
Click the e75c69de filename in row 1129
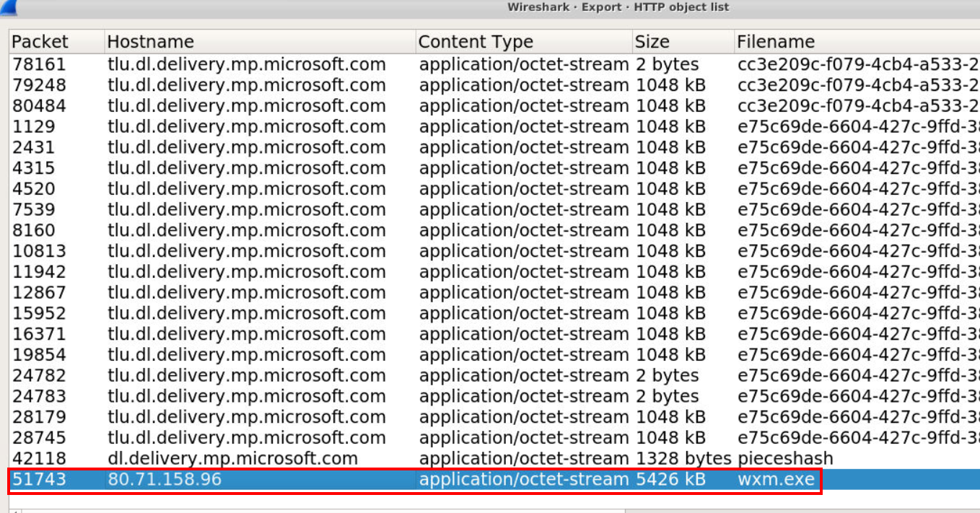point(859,127)
